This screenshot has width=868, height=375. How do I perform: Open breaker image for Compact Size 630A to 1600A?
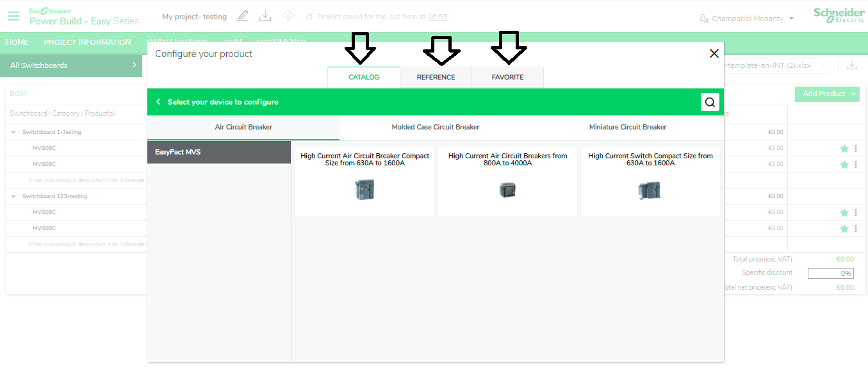click(364, 189)
